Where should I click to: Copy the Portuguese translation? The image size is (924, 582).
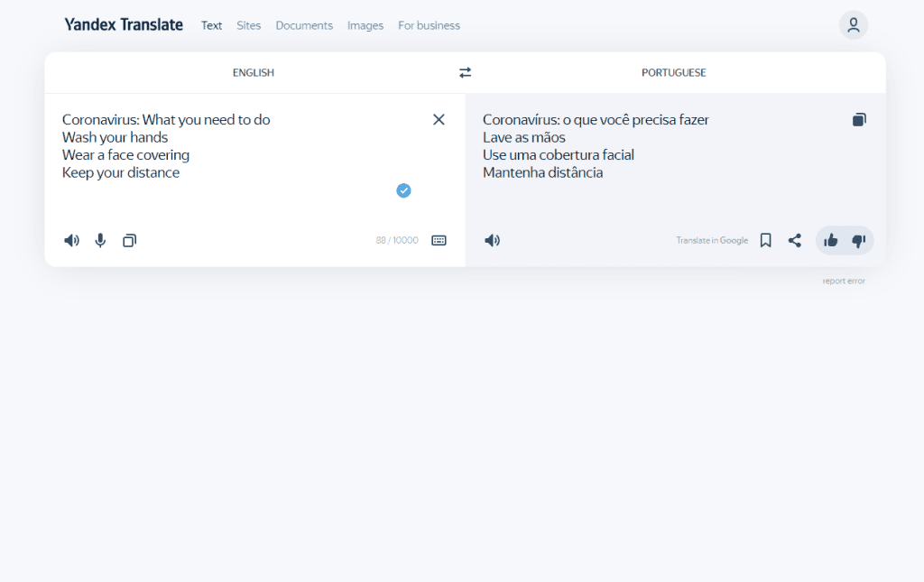click(859, 119)
